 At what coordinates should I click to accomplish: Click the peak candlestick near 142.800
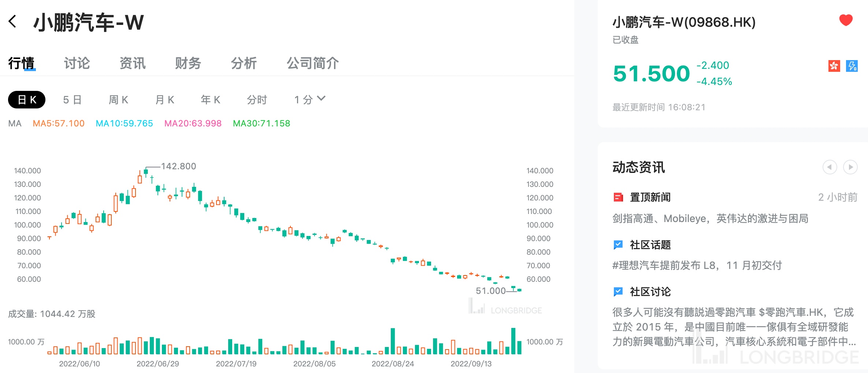click(146, 172)
